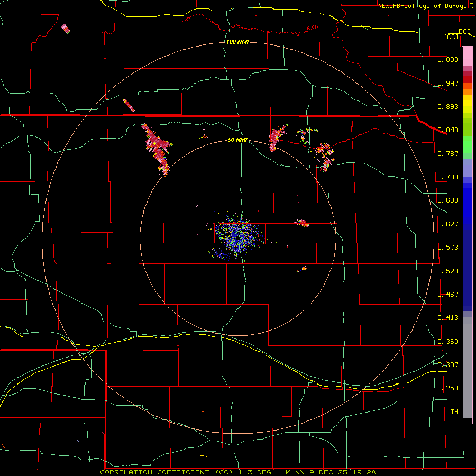Select the 1.000 scale value

(448, 59)
